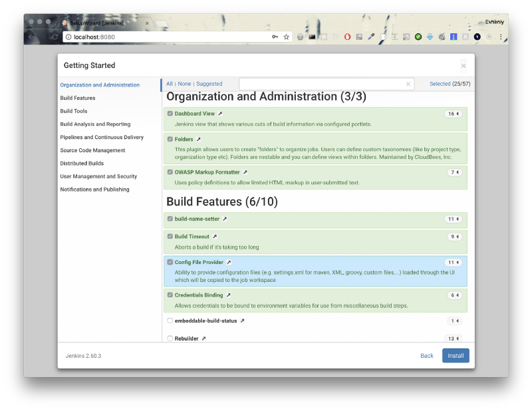Screen dimensions: 532x411
Task: Expand embeddable-build-status dependencies count 1
Action: click(455, 321)
